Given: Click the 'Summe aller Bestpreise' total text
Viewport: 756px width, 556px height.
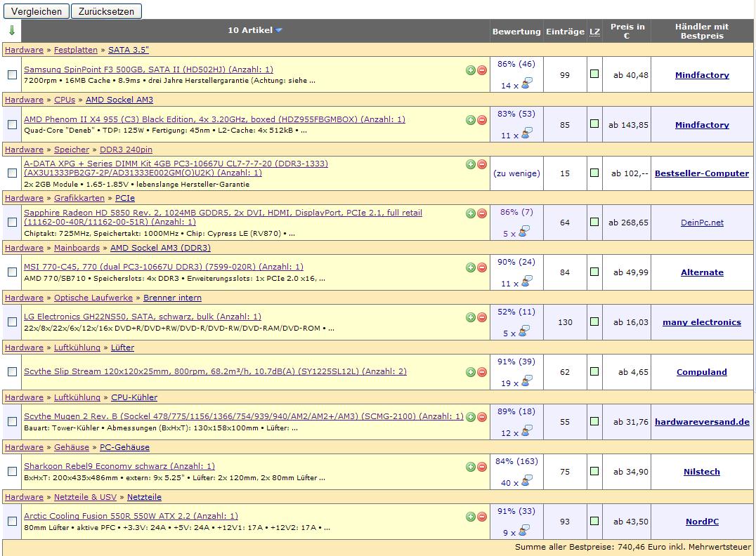Looking at the screenshot, I should pos(633,547).
